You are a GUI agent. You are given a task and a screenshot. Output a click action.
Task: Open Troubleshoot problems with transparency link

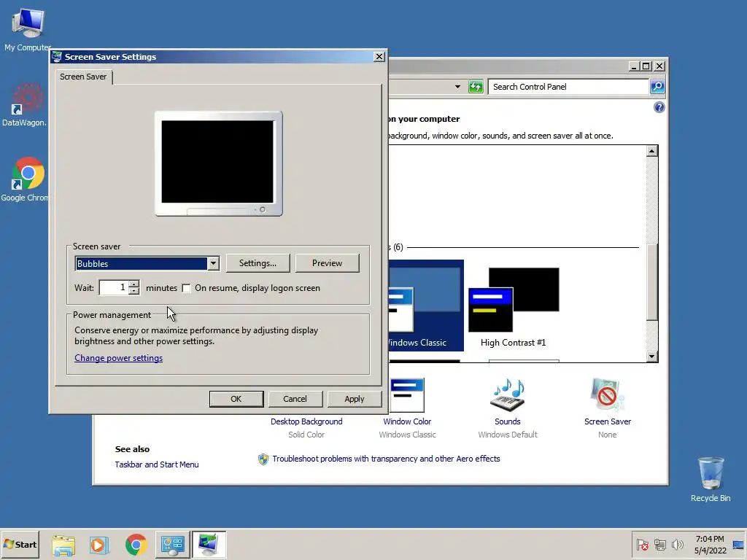(x=387, y=459)
